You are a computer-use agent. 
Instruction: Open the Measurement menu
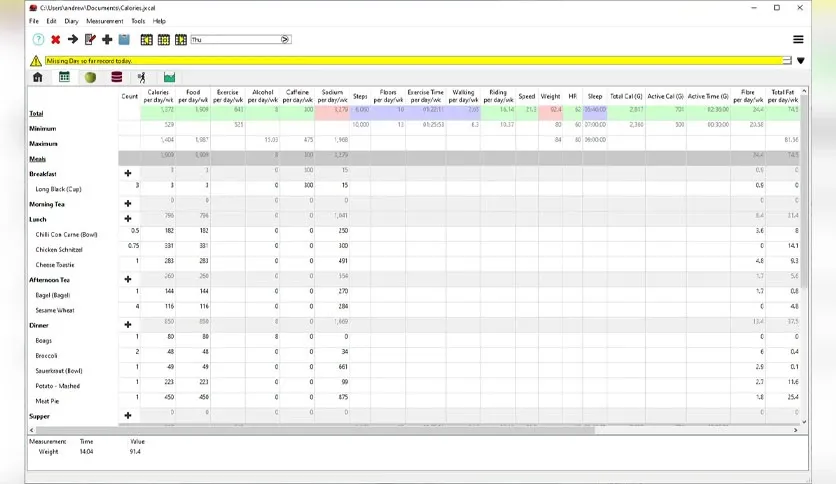pyautogui.click(x=104, y=21)
